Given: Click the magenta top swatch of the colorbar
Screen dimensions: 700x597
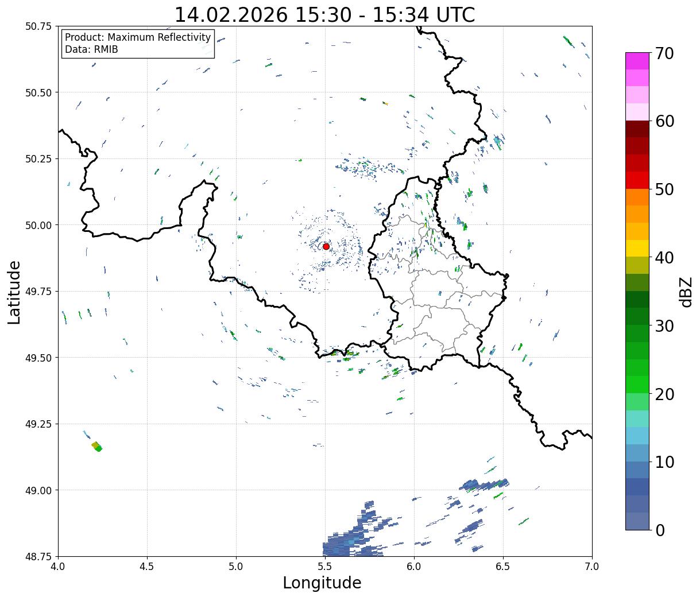Looking at the screenshot, I should [x=637, y=61].
